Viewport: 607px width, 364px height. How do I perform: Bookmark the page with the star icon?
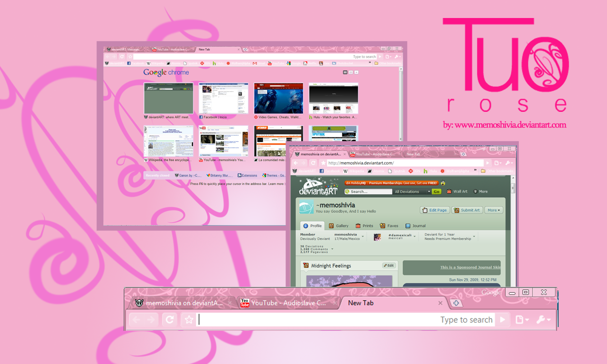[188, 319]
